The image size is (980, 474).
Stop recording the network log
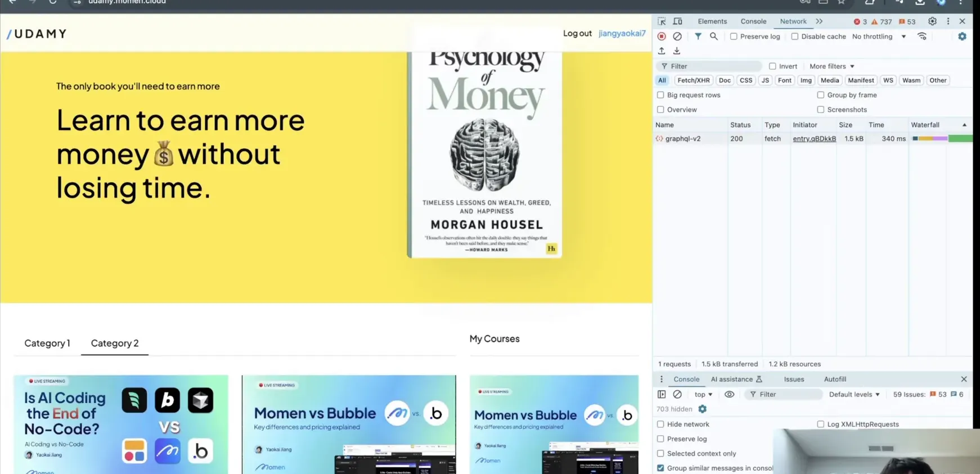tap(662, 37)
